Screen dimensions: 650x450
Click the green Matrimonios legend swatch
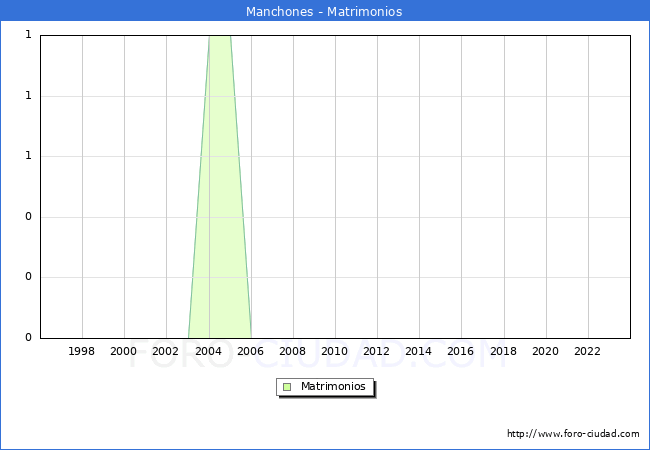pos(287,387)
